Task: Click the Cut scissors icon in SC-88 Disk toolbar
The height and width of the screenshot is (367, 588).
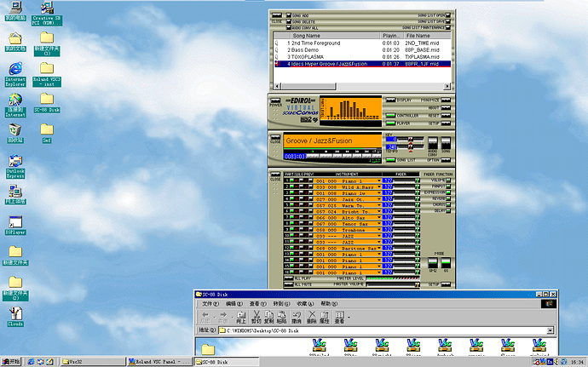Action: tap(257, 317)
